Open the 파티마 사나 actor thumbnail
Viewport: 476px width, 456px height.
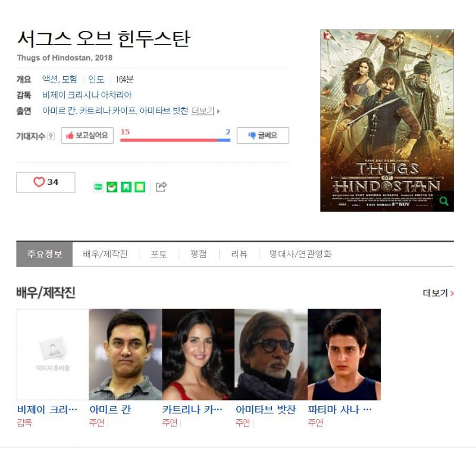click(x=345, y=354)
